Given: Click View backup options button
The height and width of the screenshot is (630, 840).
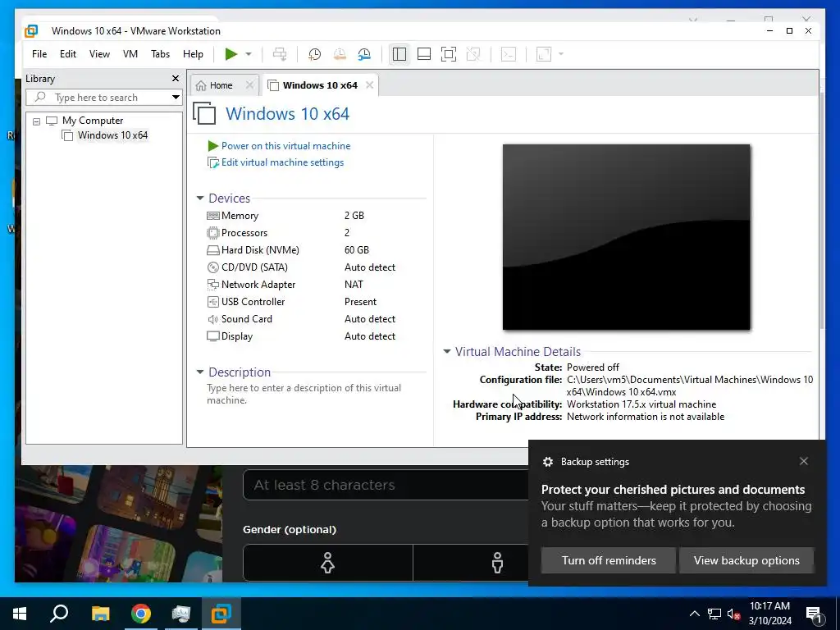Looking at the screenshot, I should pyautogui.click(x=746, y=560).
